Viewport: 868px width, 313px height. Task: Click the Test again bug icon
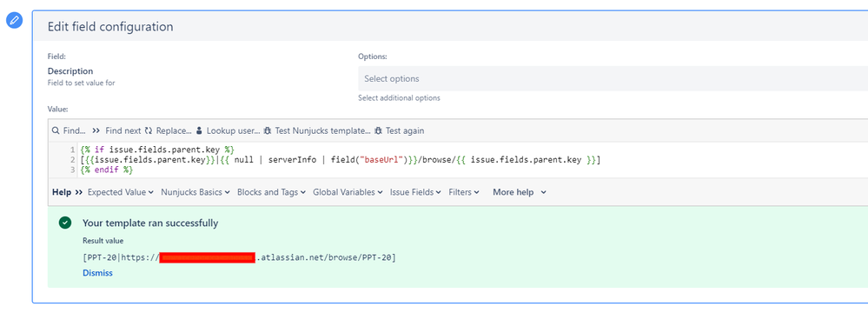pyautogui.click(x=378, y=130)
